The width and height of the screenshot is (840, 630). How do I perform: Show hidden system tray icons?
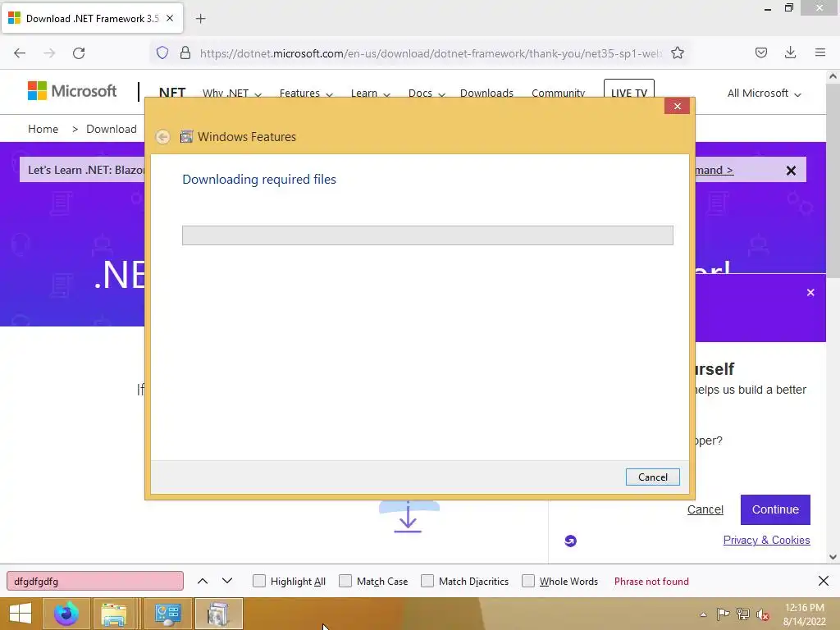[703, 614]
